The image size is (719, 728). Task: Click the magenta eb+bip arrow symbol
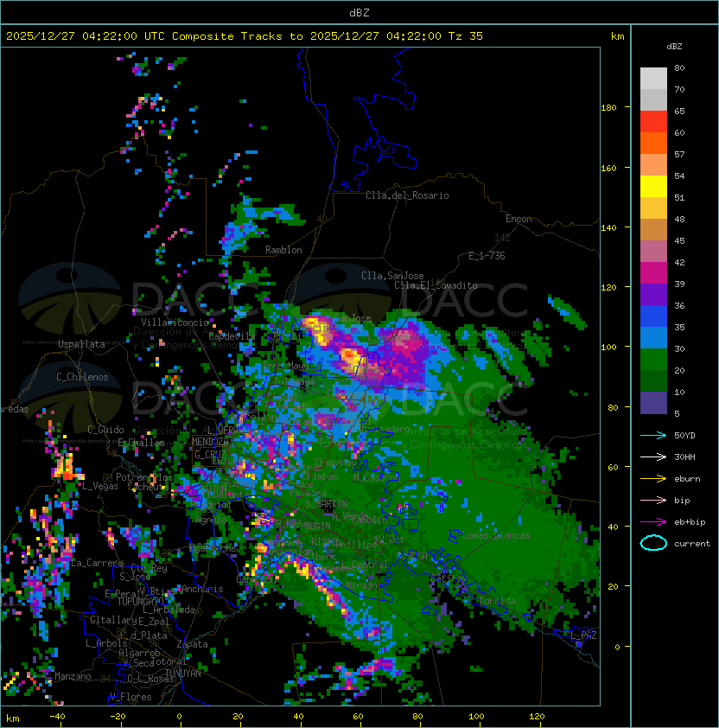[x=653, y=522]
